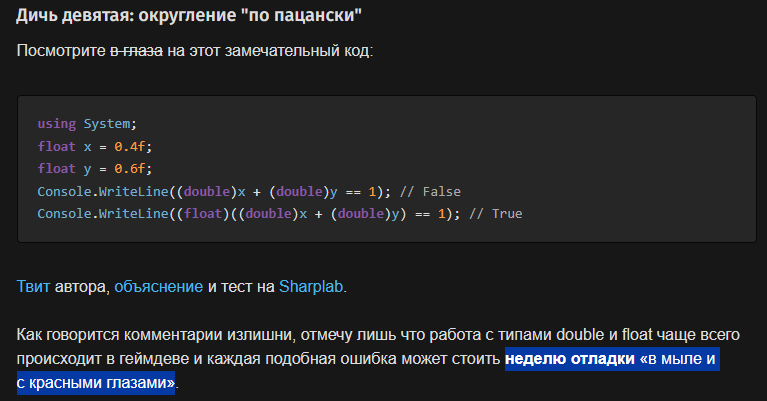Click the phrase 'комментарии излишни'

pyautogui.click(x=208, y=335)
